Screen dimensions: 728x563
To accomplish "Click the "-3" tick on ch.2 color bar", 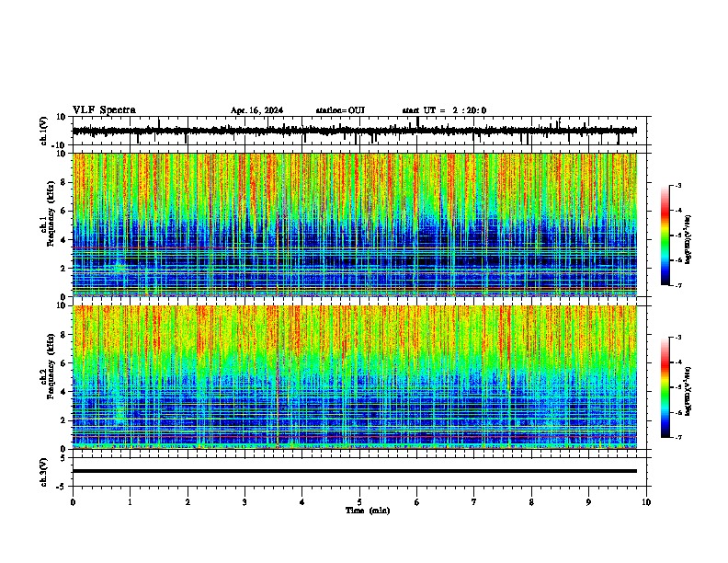I will 678,338.
